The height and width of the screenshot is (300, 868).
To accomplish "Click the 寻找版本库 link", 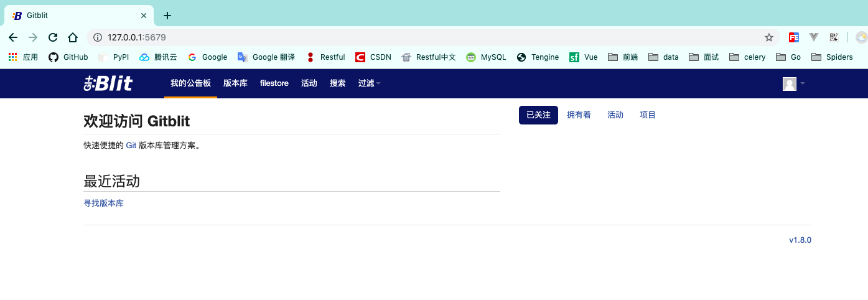I will [x=104, y=203].
